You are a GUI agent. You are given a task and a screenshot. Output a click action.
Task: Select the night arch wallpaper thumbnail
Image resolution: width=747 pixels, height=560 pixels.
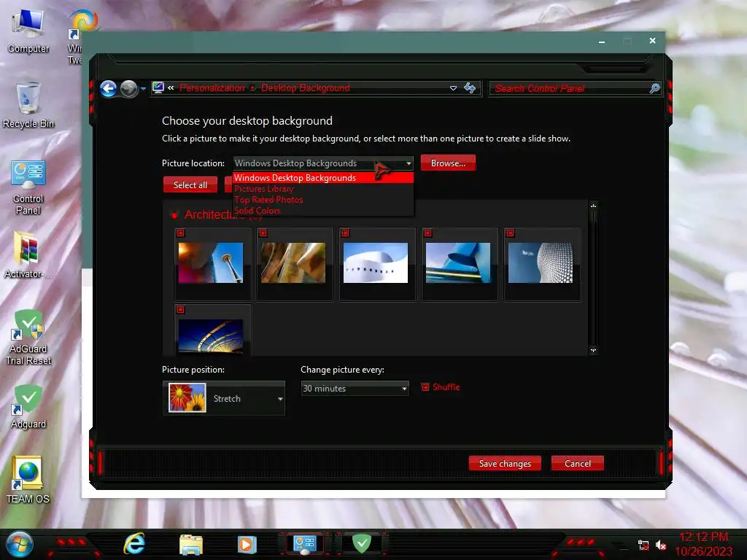[x=211, y=336]
